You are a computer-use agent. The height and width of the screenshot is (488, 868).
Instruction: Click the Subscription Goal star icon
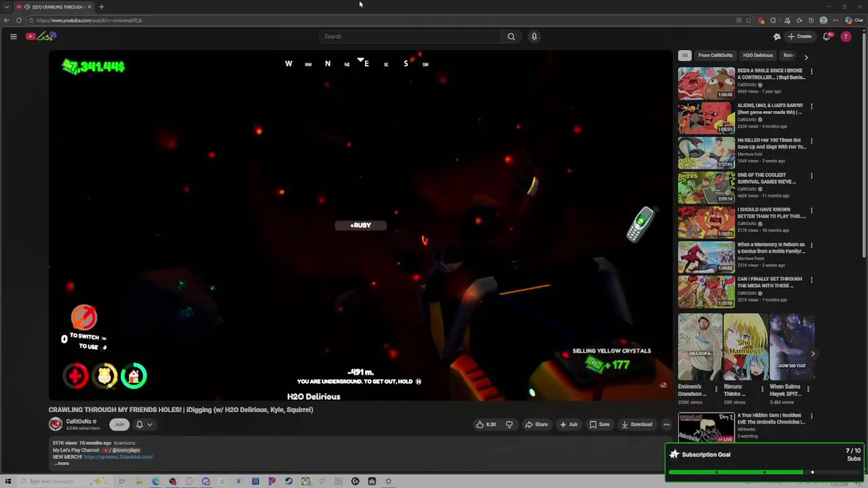click(x=674, y=455)
